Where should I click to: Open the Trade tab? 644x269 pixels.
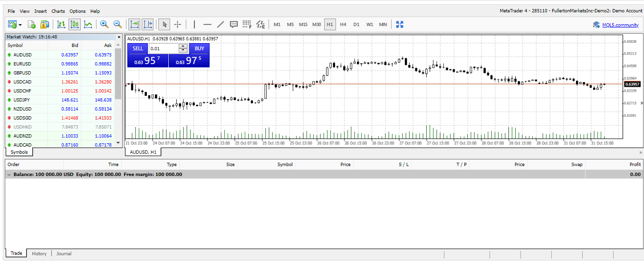tap(16, 253)
